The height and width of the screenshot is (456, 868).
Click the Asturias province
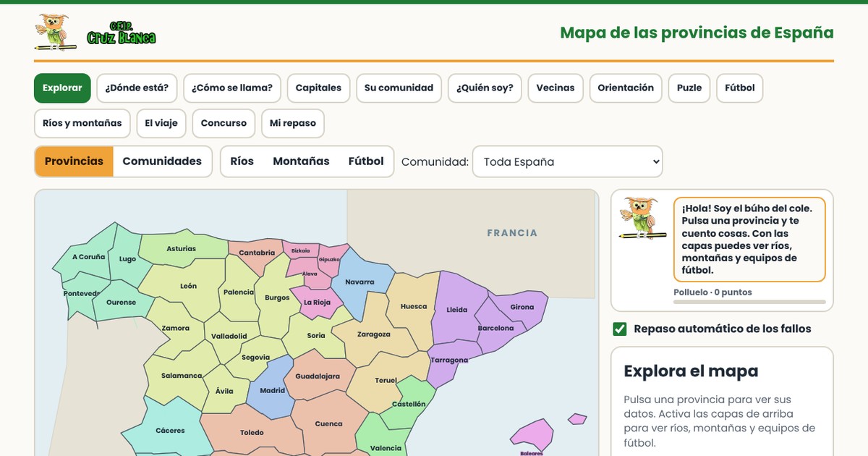coord(182,249)
